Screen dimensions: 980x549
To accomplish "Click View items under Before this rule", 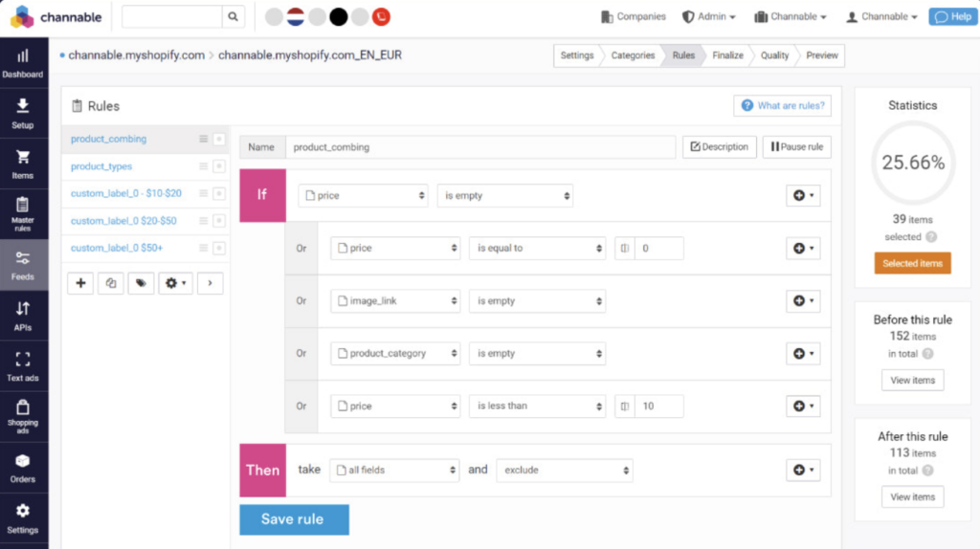I will click(x=912, y=381).
